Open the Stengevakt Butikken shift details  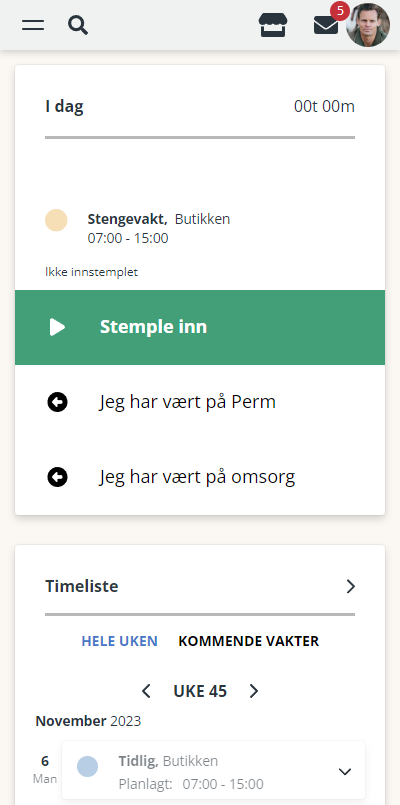click(x=159, y=228)
